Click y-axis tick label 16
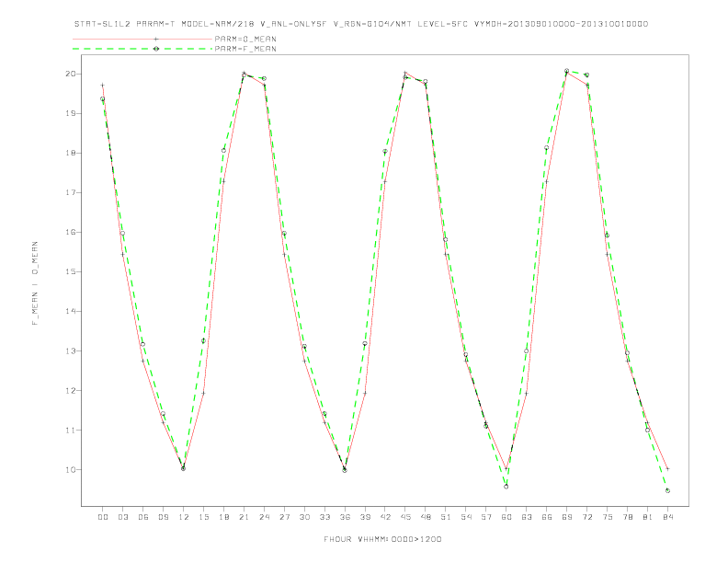The height and width of the screenshot is (563, 728). (70, 232)
